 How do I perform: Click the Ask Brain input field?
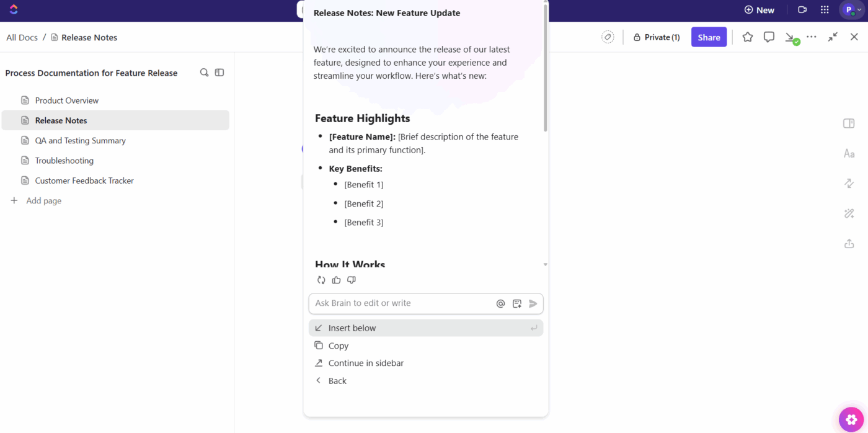click(403, 303)
